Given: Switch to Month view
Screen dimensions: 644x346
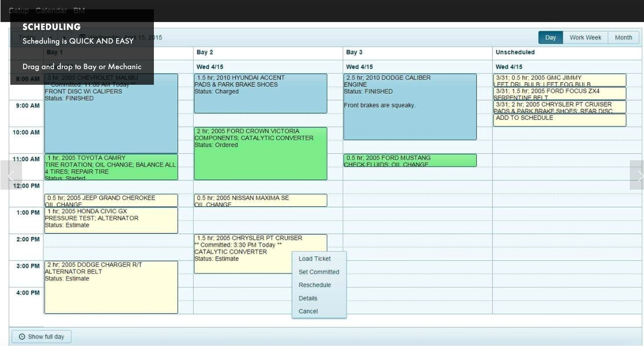Looking at the screenshot, I should 623,38.
